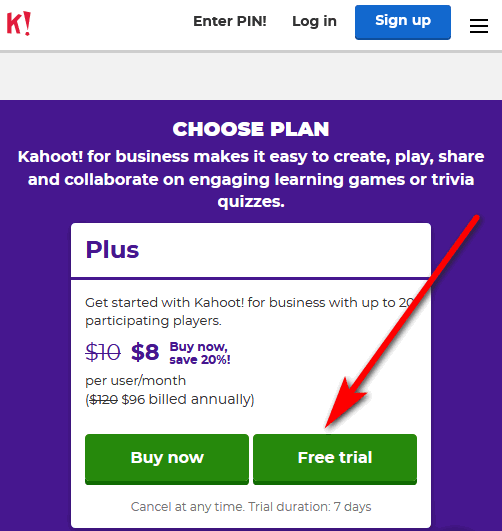Click the $8 discounted price

click(x=145, y=352)
